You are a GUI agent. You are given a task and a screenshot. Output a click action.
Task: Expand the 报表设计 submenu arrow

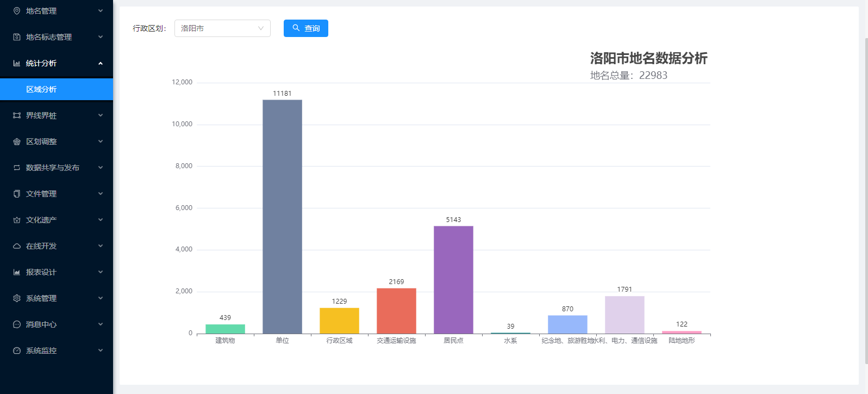[101, 272]
